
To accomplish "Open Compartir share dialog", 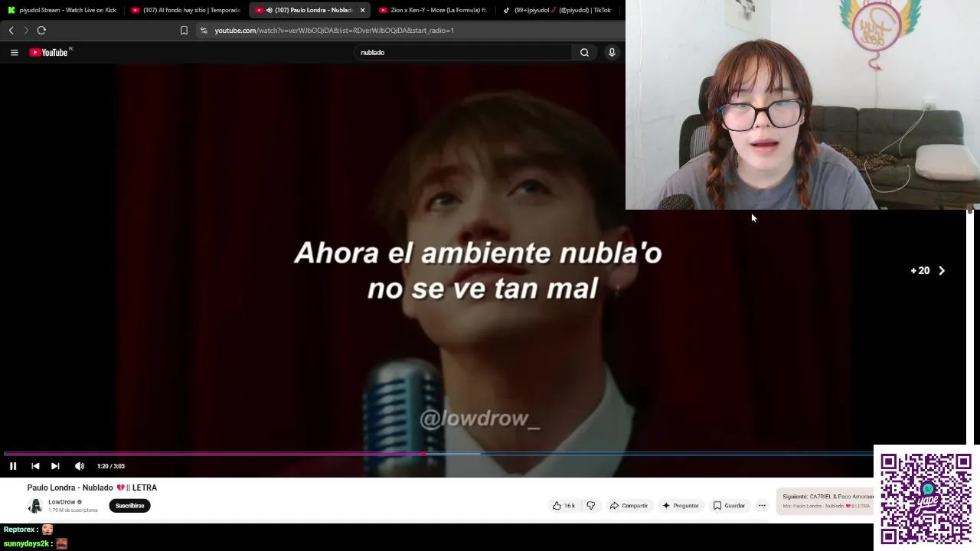I will coord(629,506).
